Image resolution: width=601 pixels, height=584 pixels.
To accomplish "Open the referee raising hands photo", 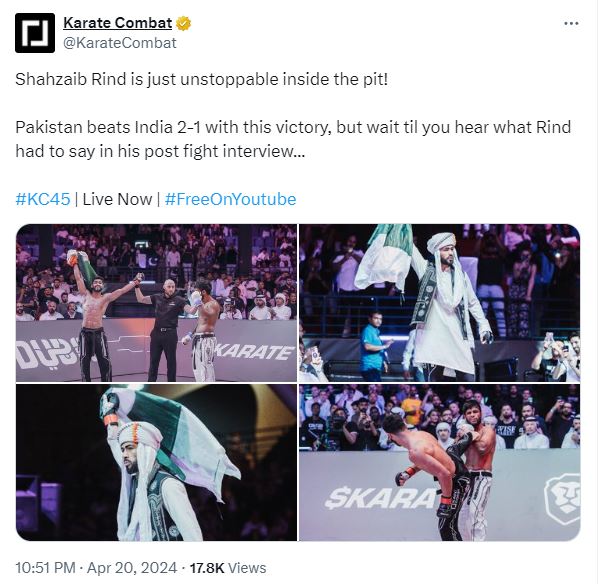I will click(156, 303).
